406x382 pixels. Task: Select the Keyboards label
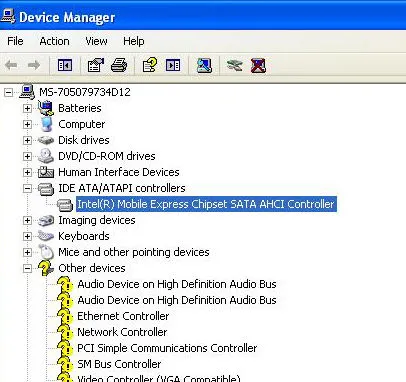coord(84,236)
